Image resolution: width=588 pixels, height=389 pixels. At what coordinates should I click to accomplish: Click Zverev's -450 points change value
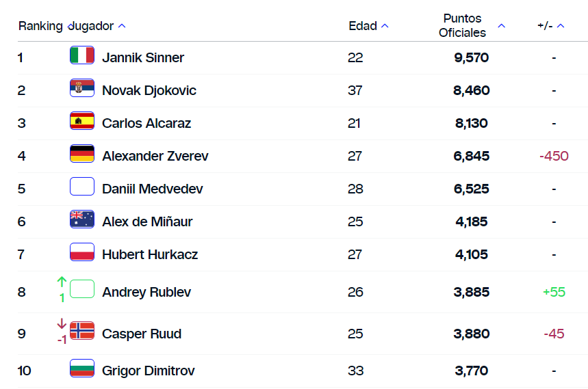pyautogui.click(x=554, y=156)
